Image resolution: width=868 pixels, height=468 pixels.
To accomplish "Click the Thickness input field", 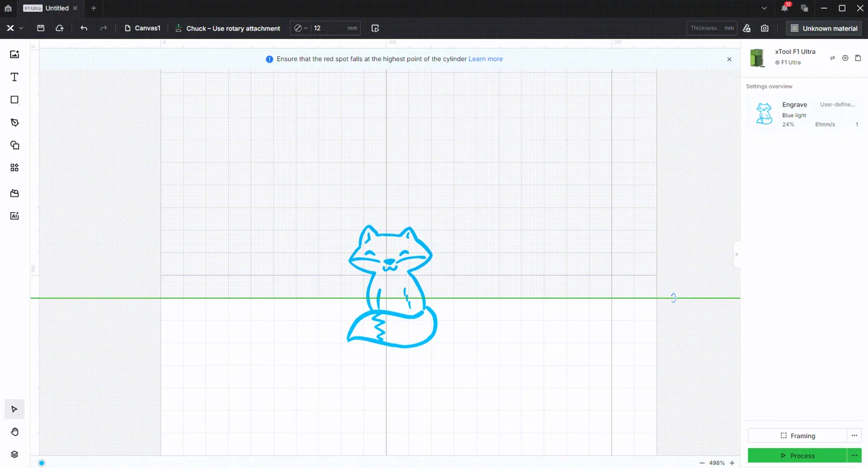I will [711, 28].
